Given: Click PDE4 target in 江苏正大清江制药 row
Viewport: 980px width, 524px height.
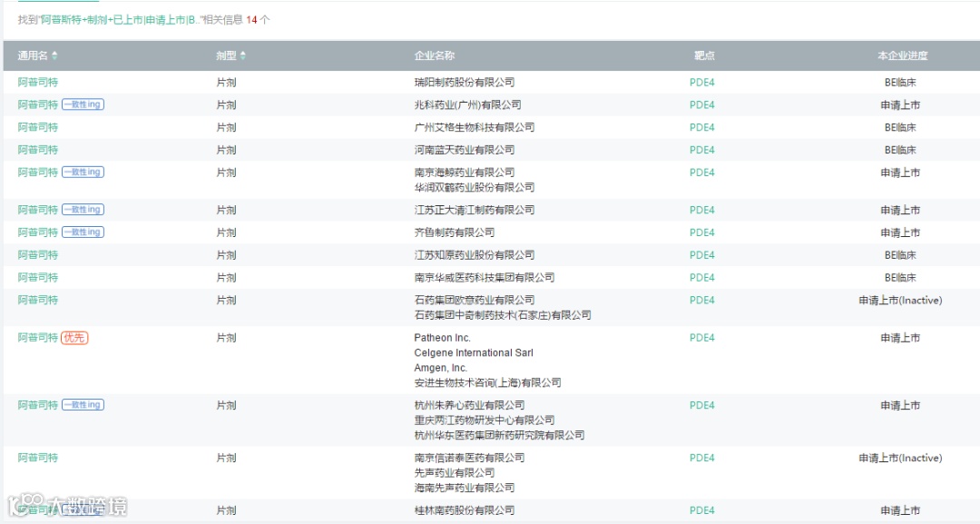Looking at the screenshot, I should [701, 210].
